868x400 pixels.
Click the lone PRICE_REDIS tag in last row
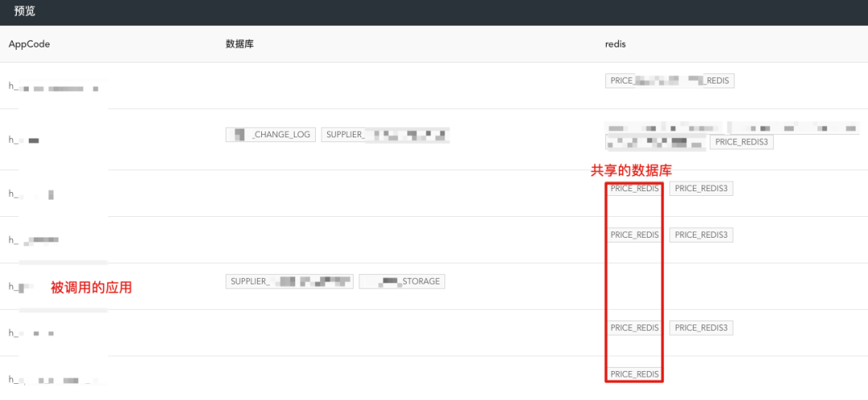pyautogui.click(x=634, y=374)
